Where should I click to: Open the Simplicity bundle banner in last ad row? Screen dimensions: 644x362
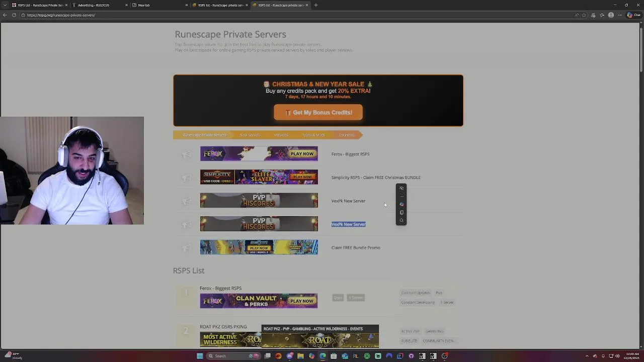click(x=259, y=247)
